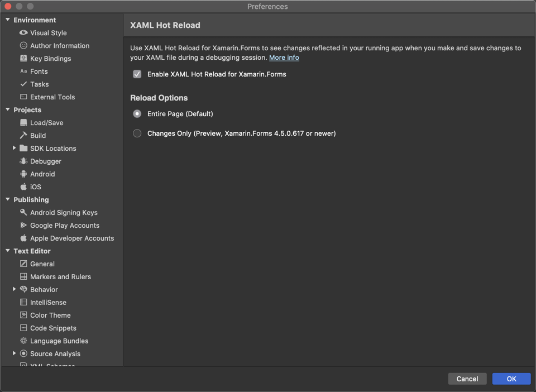Expand the Source Analysis section
536x392 pixels.
[14, 353]
